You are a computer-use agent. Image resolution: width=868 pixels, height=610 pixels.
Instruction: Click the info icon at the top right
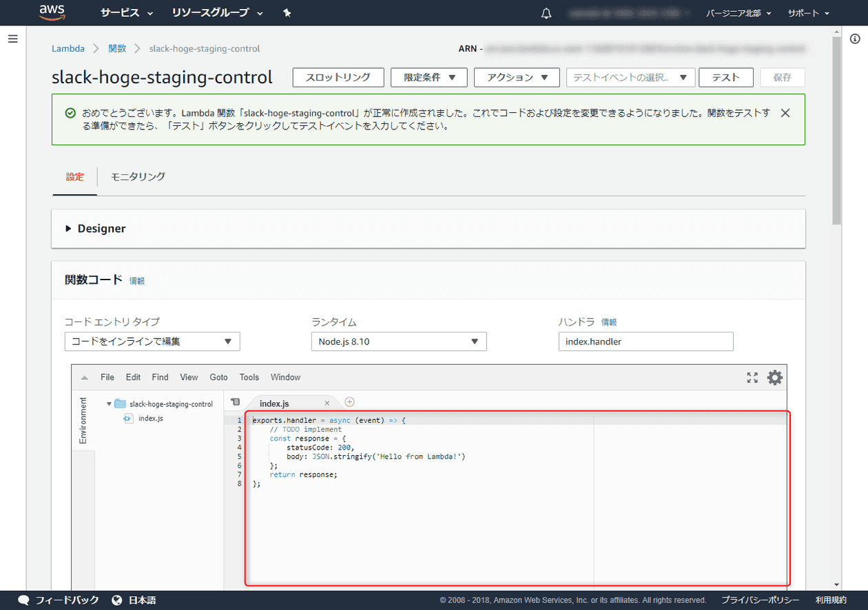pos(855,39)
